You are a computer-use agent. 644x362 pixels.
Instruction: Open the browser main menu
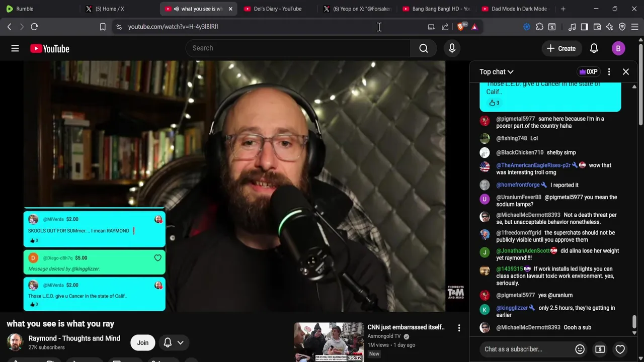pyautogui.click(x=634, y=27)
